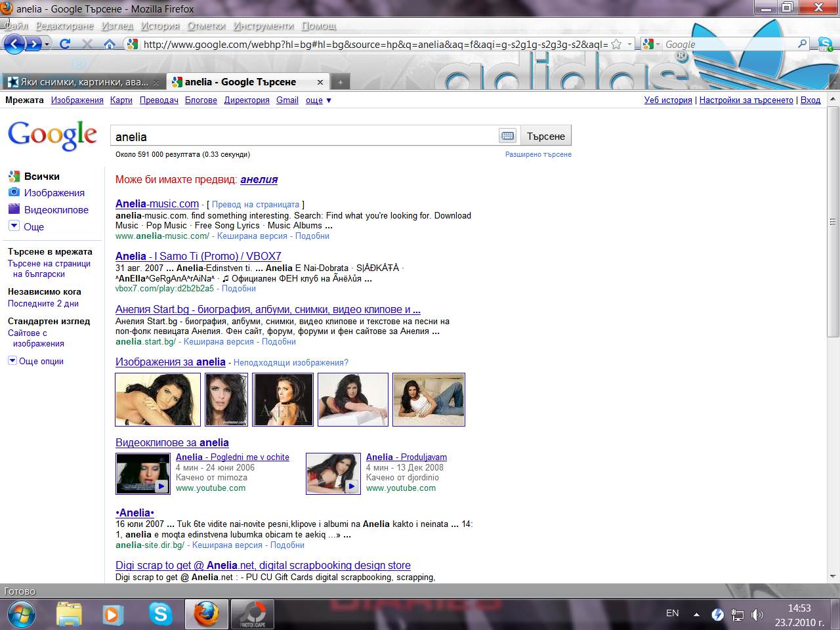Open PhotoScape from the taskbar
The image size is (840, 630).
pos(252,614)
